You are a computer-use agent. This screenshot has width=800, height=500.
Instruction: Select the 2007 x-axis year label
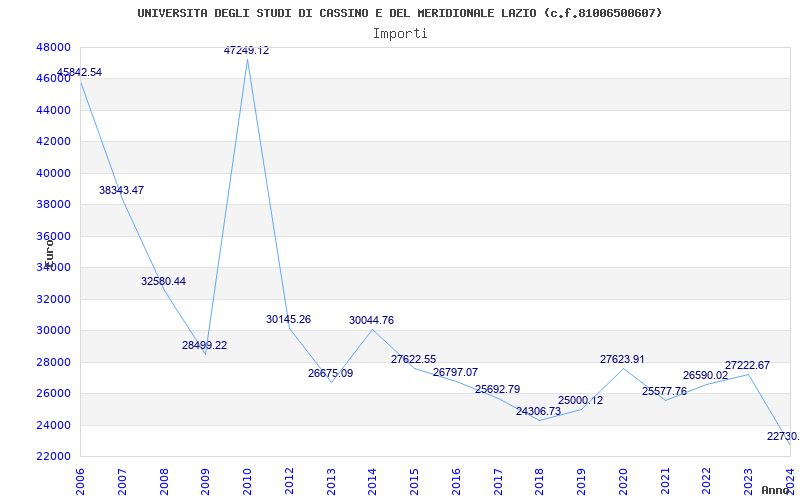pos(122,482)
